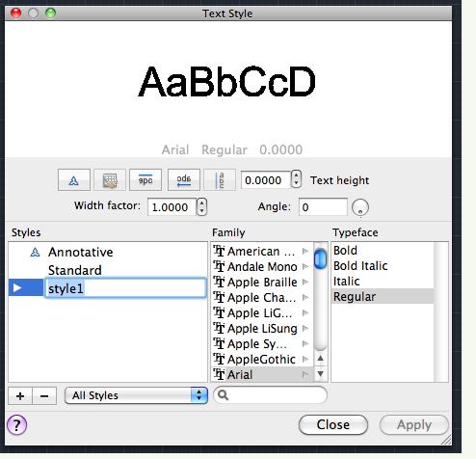The image size is (476, 459).
Task: Click the match orientation to layout icon
Action: pos(110,180)
